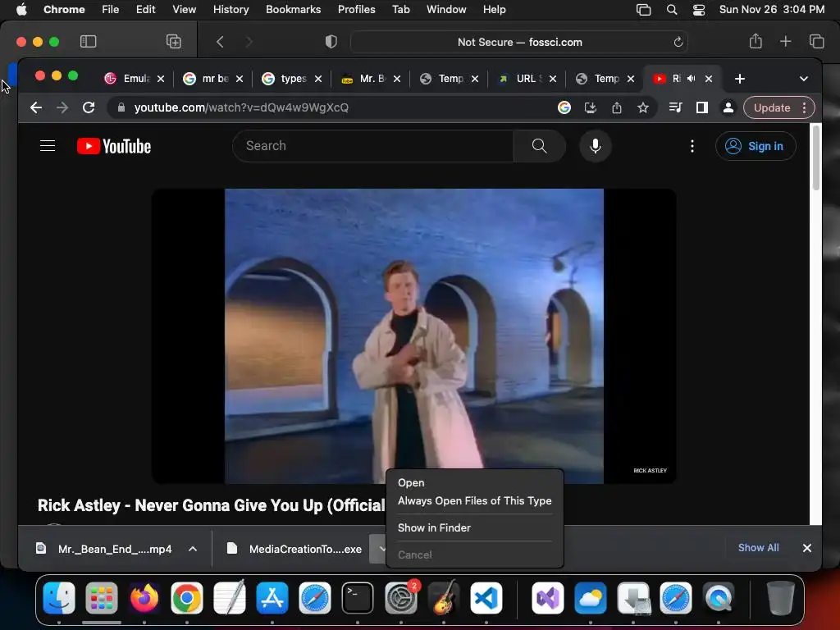This screenshot has width=840, height=630.
Task: Open the History menu
Action: [231, 10]
